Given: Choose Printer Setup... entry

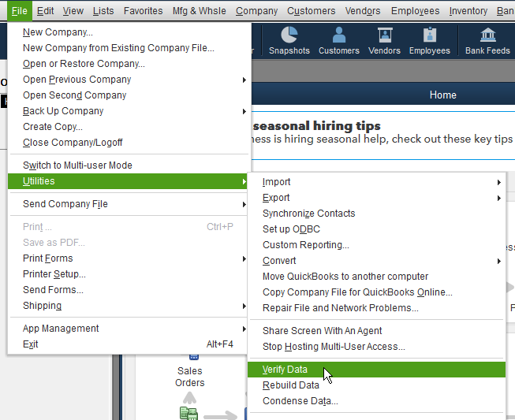Looking at the screenshot, I should (x=129, y=274).
